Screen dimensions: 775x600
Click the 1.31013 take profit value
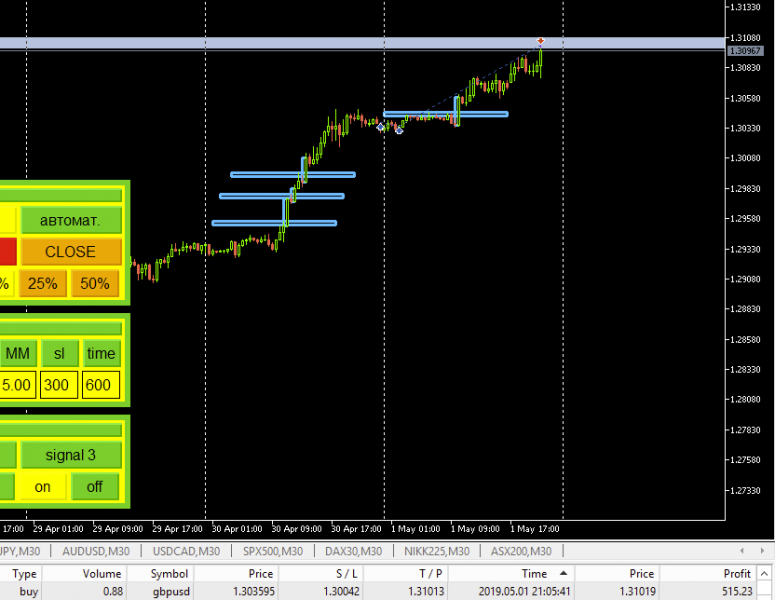[x=426, y=591]
